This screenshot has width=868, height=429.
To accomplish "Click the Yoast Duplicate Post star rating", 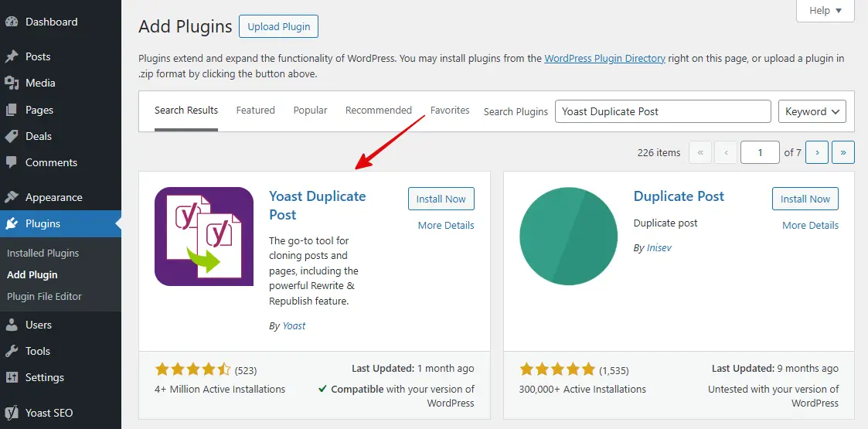I will pyautogui.click(x=192, y=369).
